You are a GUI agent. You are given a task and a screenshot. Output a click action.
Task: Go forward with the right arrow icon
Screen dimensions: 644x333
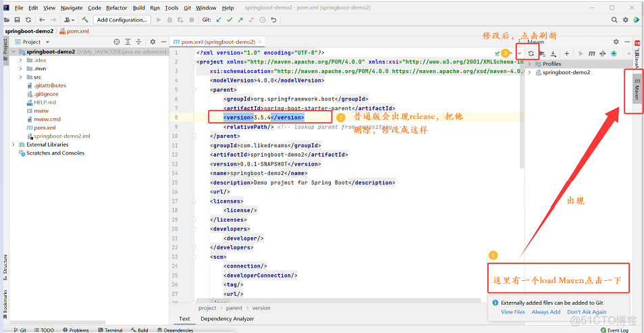[x=53, y=20]
